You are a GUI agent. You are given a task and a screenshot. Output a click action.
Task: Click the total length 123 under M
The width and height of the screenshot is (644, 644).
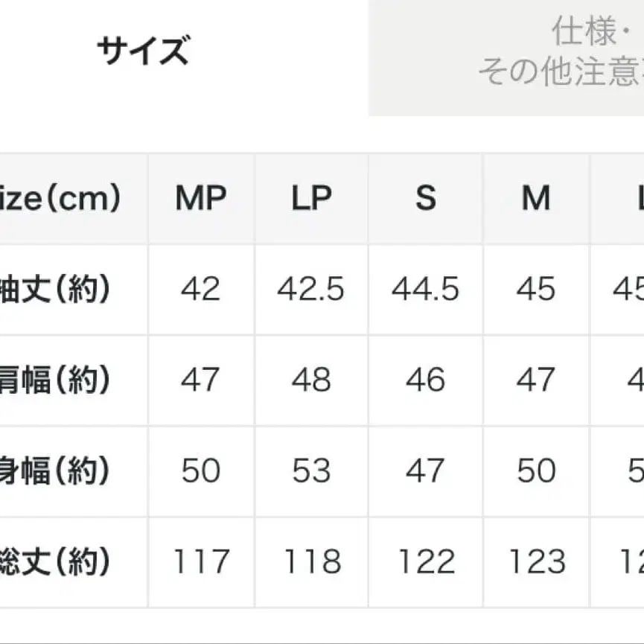click(x=535, y=561)
